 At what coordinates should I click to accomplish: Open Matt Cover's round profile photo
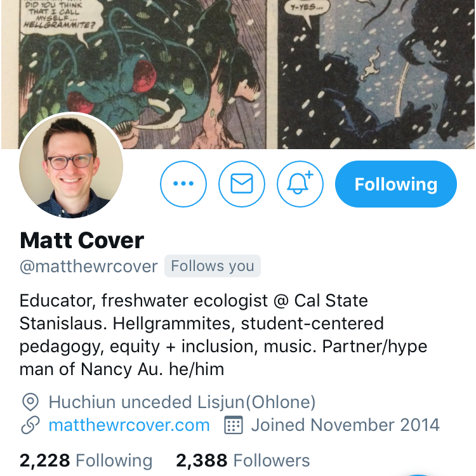(x=71, y=166)
